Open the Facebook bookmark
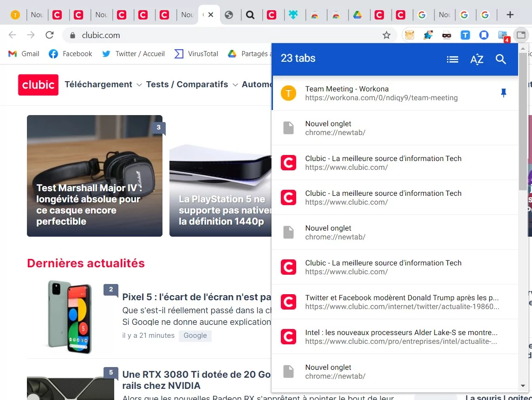 click(x=71, y=54)
